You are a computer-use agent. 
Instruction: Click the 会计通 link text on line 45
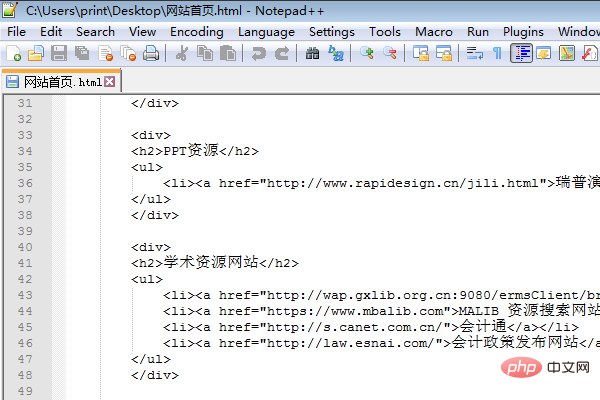(x=483, y=327)
